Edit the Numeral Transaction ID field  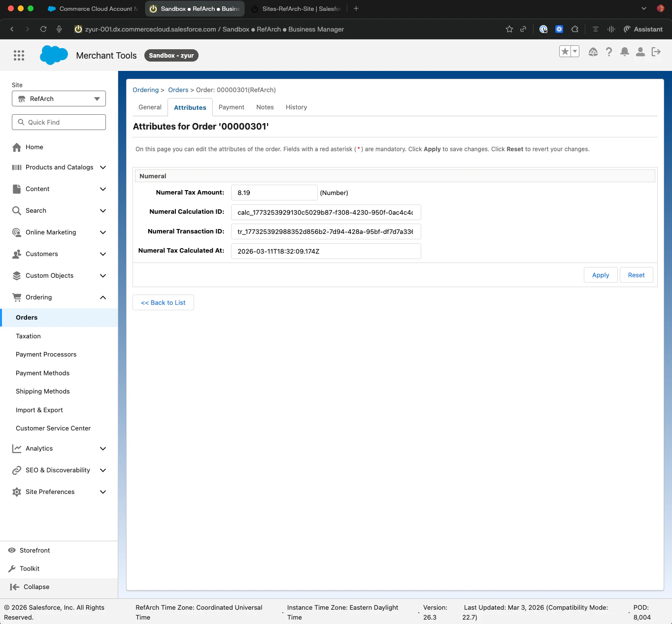326,231
